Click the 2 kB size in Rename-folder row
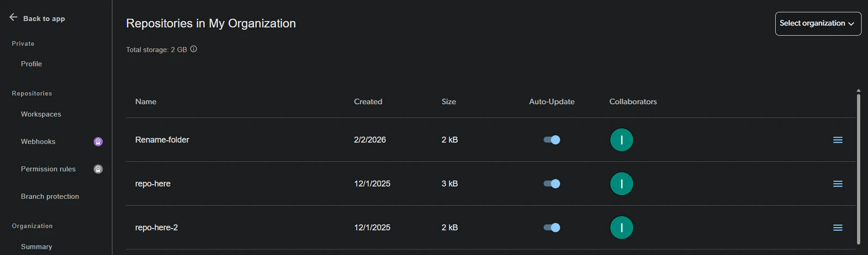Viewport: 868px width, 255px height. (450, 140)
